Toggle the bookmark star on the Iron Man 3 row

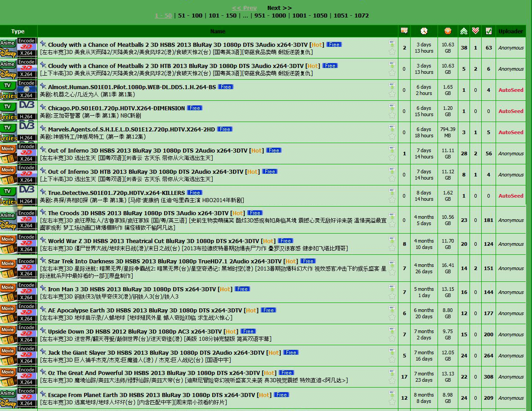[x=392, y=297]
